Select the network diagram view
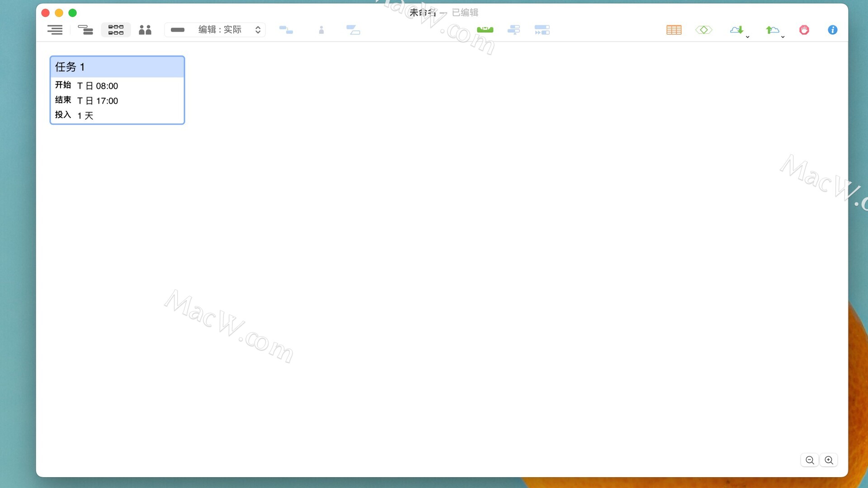Image resolution: width=868 pixels, height=488 pixels. 116,30
